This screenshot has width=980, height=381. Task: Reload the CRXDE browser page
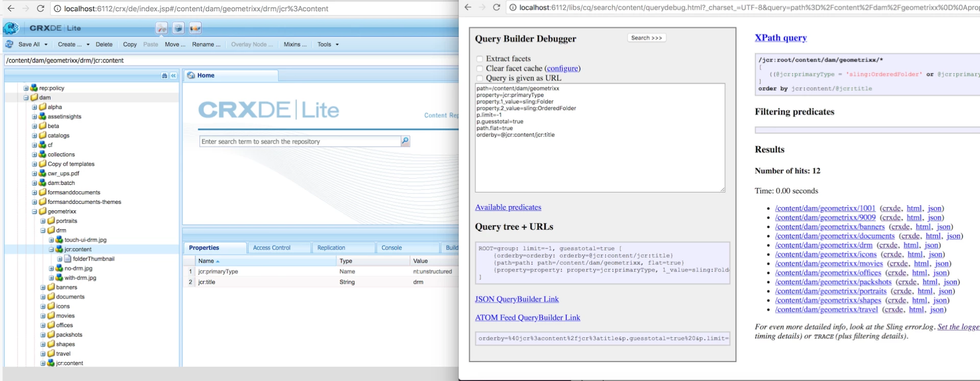41,9
